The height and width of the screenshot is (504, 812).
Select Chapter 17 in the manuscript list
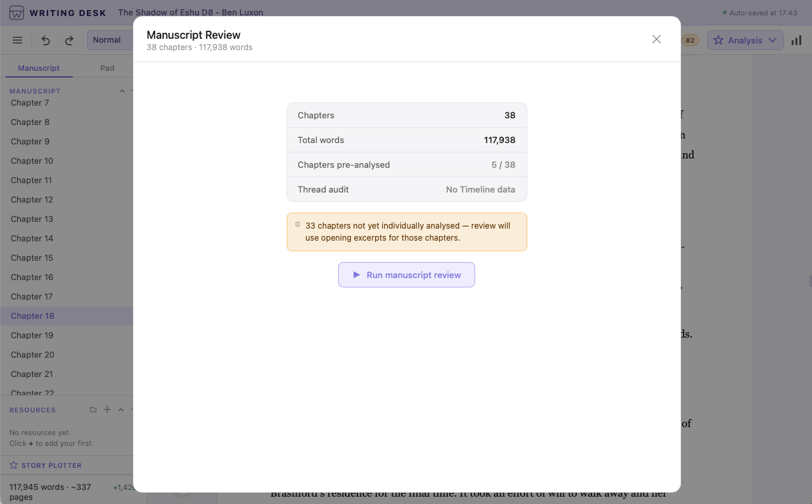click(67, 297)
